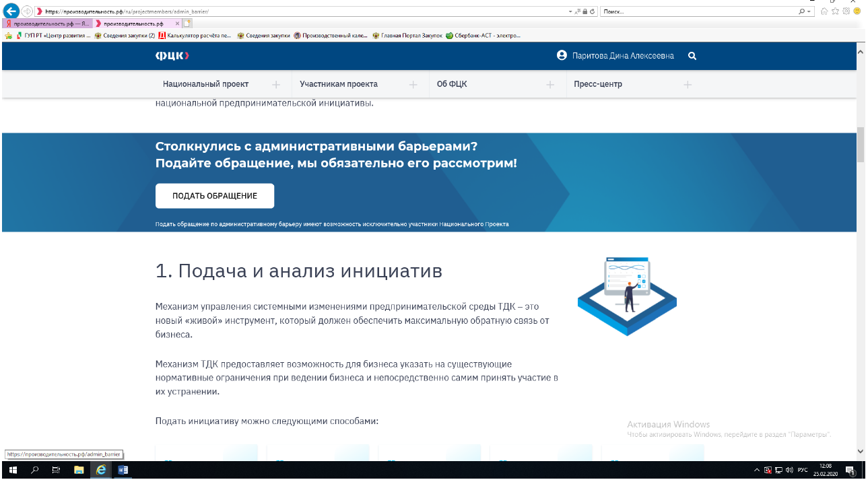
Task: Expand the Национальный проект menu plus
Action: tap(275, 85)
